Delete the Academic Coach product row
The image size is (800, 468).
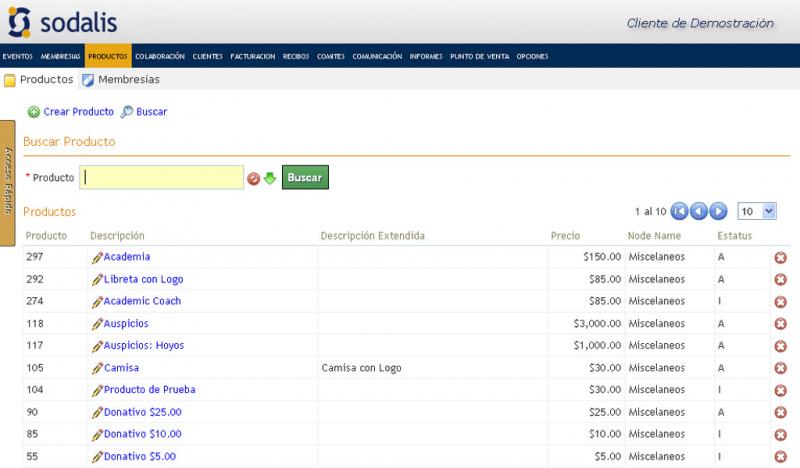780,302
